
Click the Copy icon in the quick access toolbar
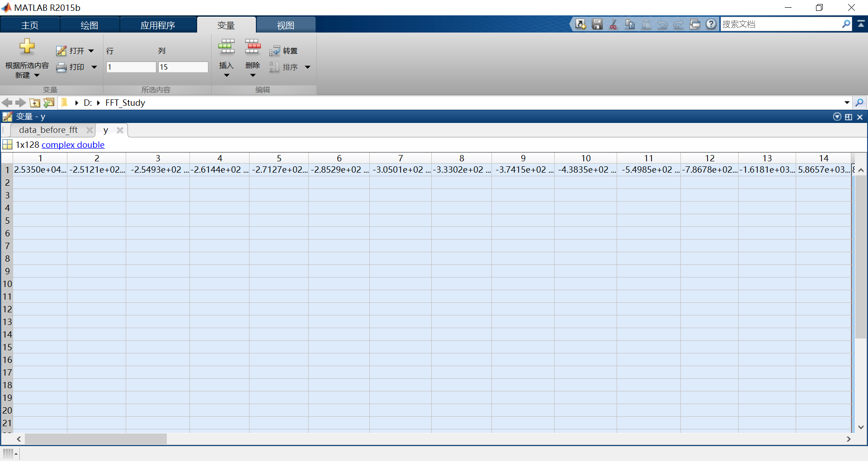pyautogui.click(x=630, y=24)
